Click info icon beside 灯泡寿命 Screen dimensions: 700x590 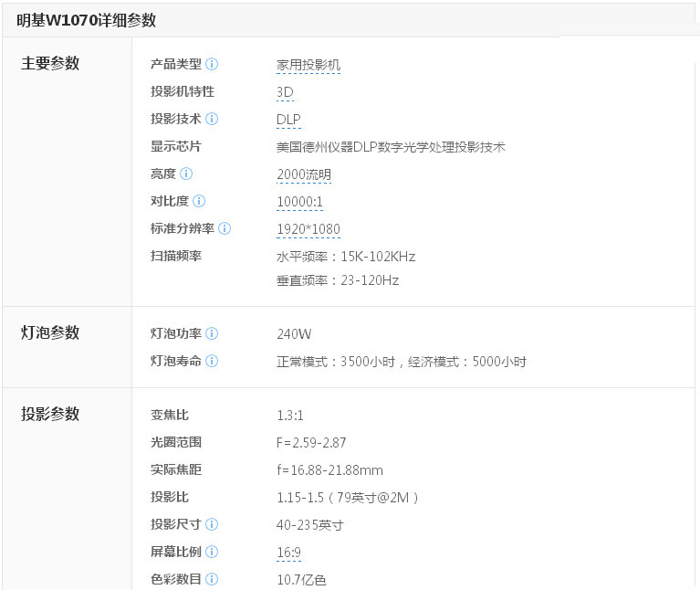pos(212,361)
